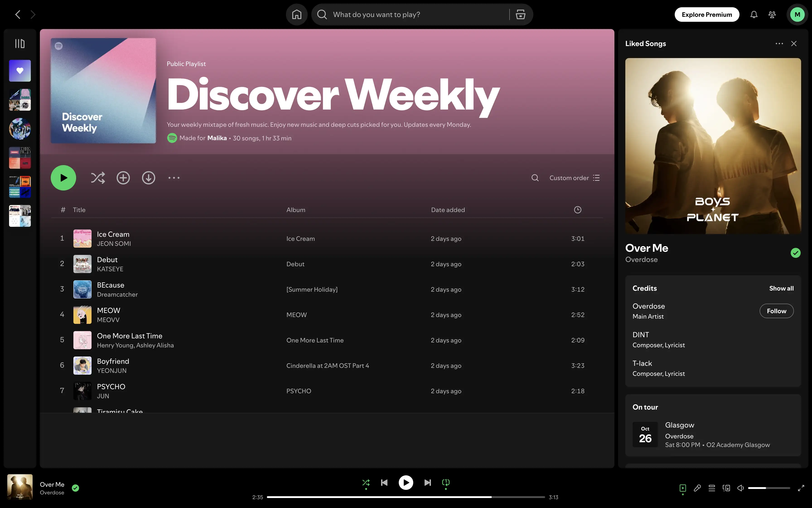Click the Discover Weekly cover art

point(103,91)
